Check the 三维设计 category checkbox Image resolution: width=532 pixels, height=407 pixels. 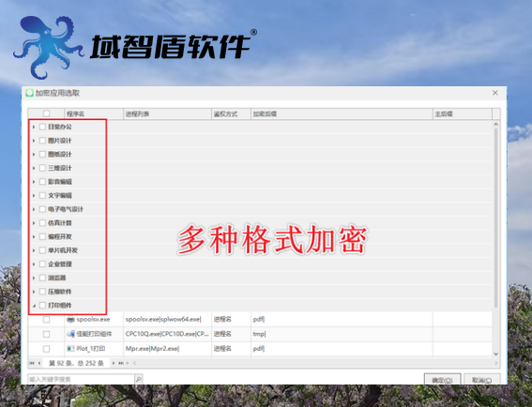point(42,168)
